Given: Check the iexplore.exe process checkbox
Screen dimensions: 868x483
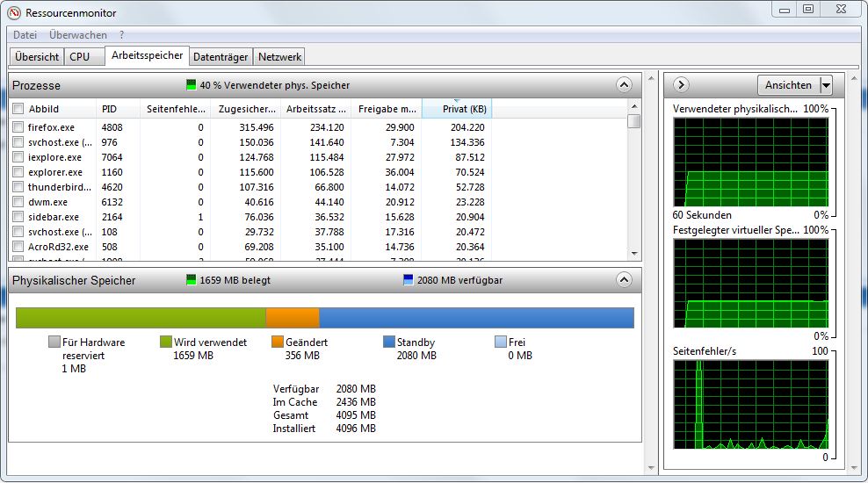Looking at the screenshot, I should 18,156.
